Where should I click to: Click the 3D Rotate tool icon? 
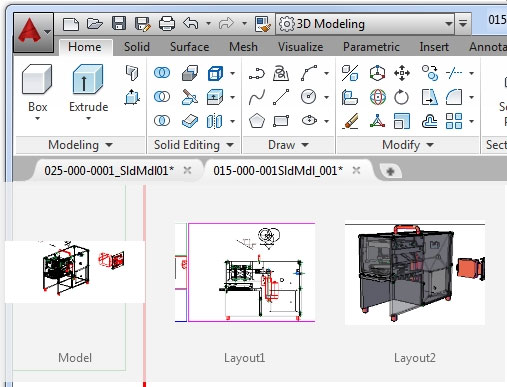click(377, 97)
